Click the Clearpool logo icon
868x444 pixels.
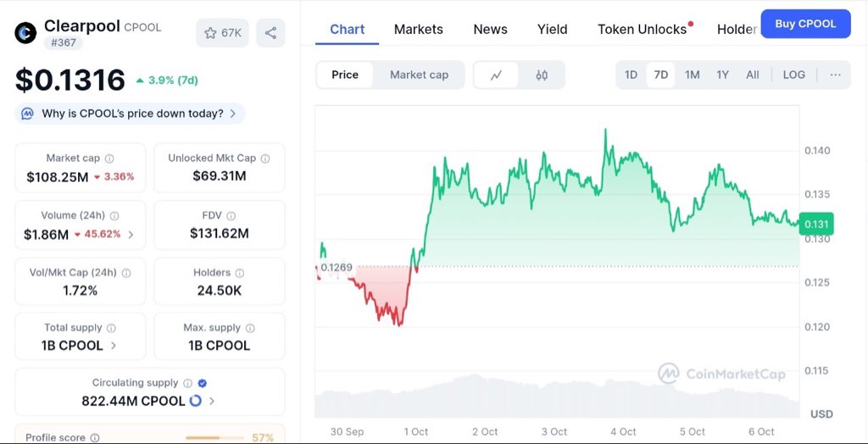tap(25, 33)
